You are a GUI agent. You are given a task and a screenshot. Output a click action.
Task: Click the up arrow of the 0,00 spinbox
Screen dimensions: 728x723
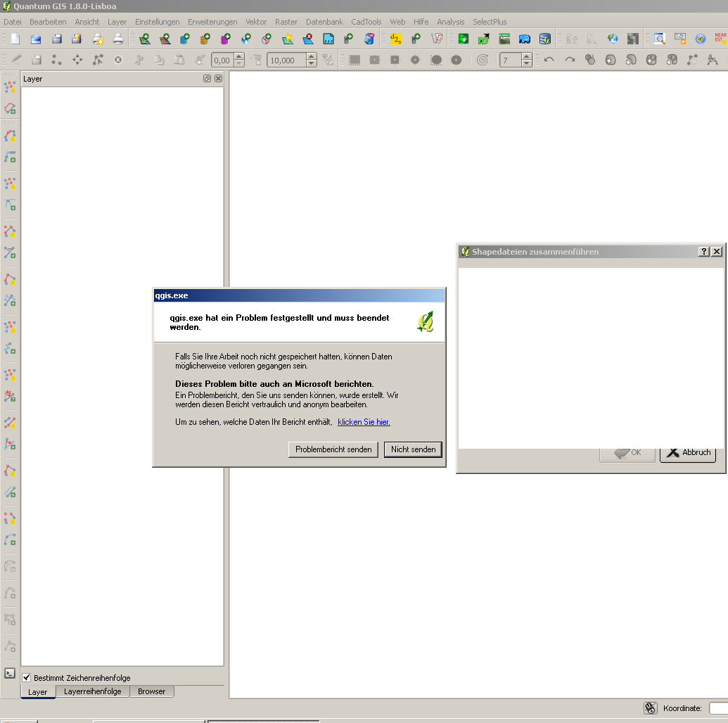pos(239,57)
